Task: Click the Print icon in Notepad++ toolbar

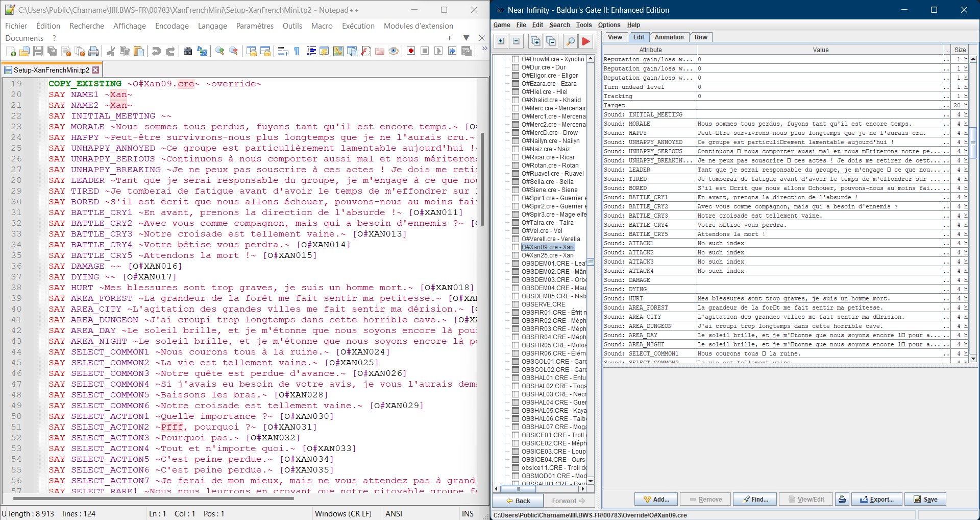Action: [93, 51]
